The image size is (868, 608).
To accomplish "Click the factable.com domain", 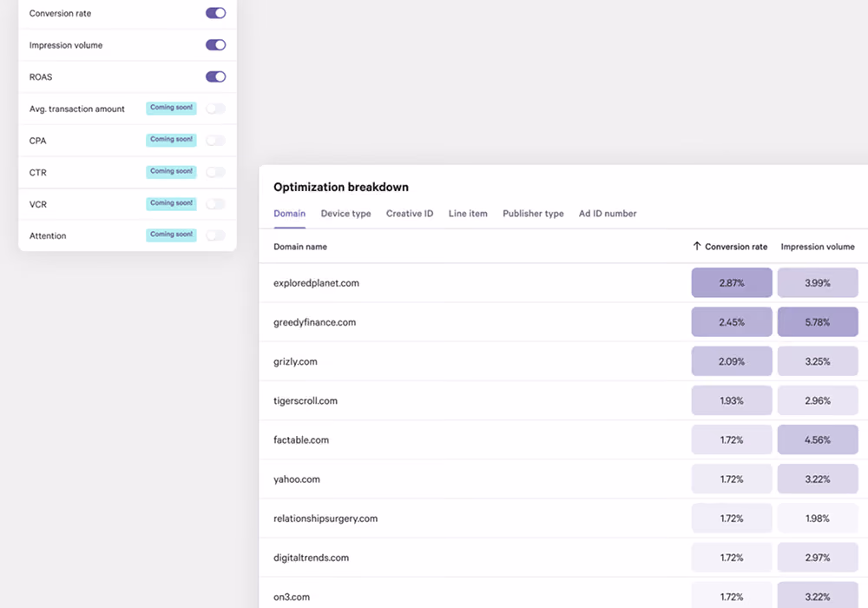I will [x=301, y=440].
